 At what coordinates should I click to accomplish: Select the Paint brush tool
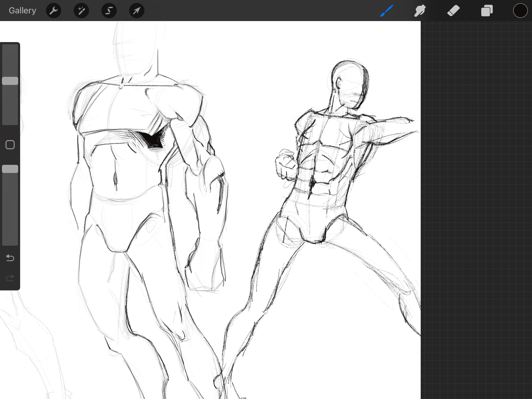tap(386, 11)
